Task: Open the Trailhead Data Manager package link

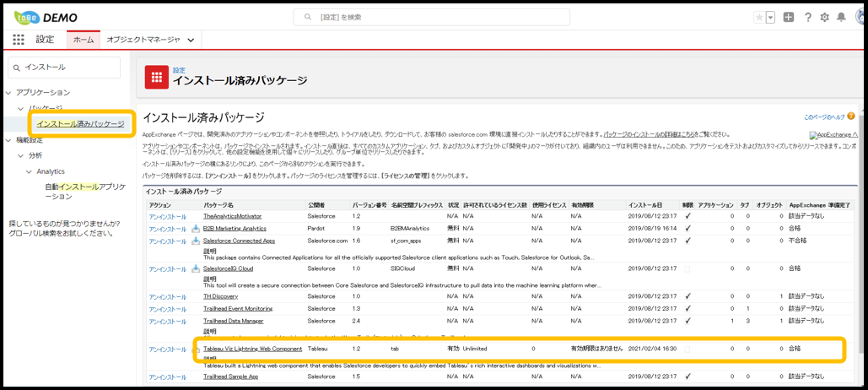Action: [233, 321]
